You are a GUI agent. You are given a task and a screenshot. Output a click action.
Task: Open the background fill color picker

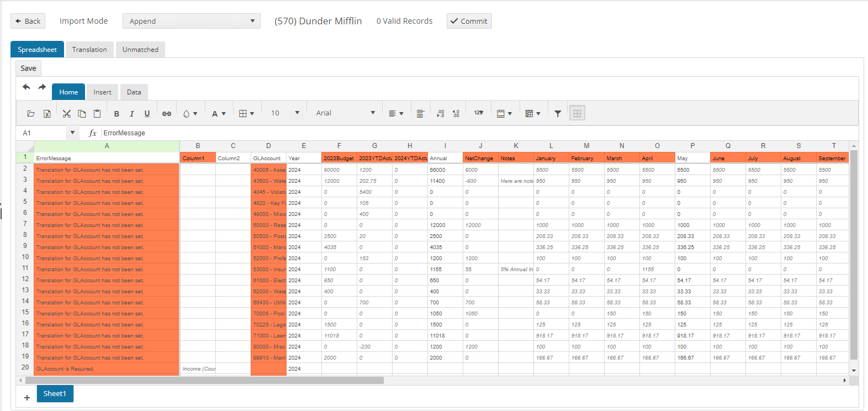point(190,114)
